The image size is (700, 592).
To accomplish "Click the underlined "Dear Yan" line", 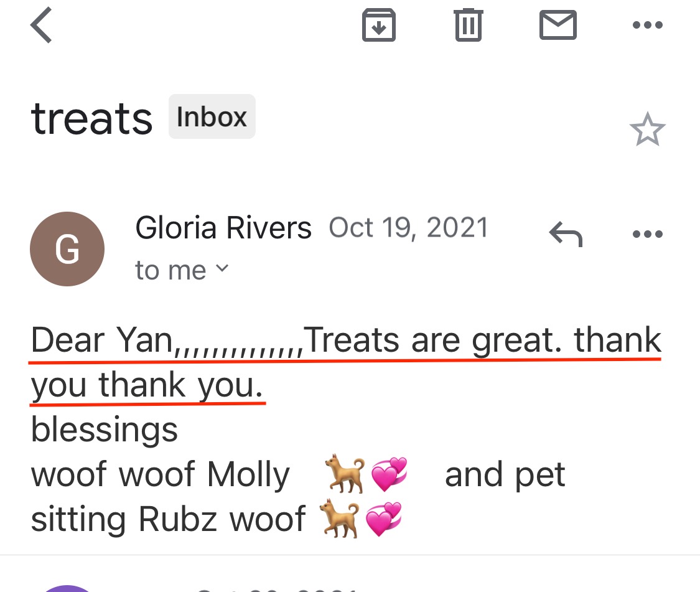I will pyautogui.click(x=345, y=341).
